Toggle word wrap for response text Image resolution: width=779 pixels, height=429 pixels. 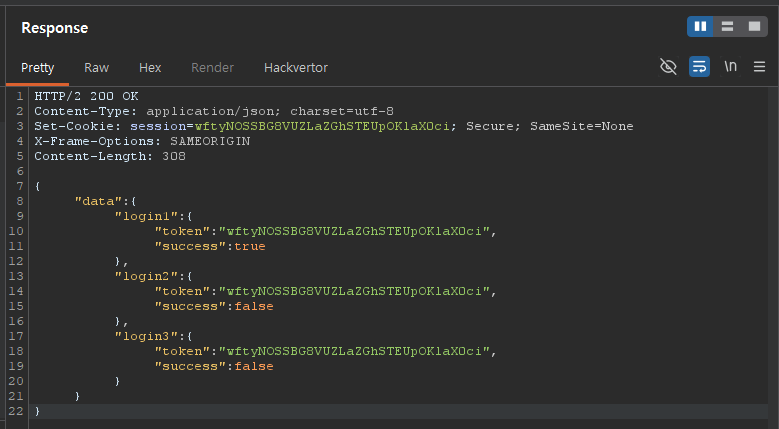699,67
